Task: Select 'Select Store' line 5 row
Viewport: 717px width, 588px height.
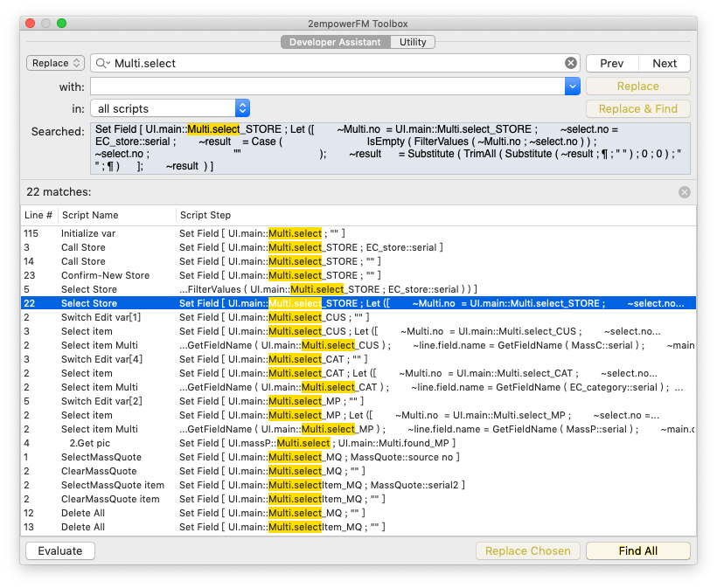Action: 358,290
